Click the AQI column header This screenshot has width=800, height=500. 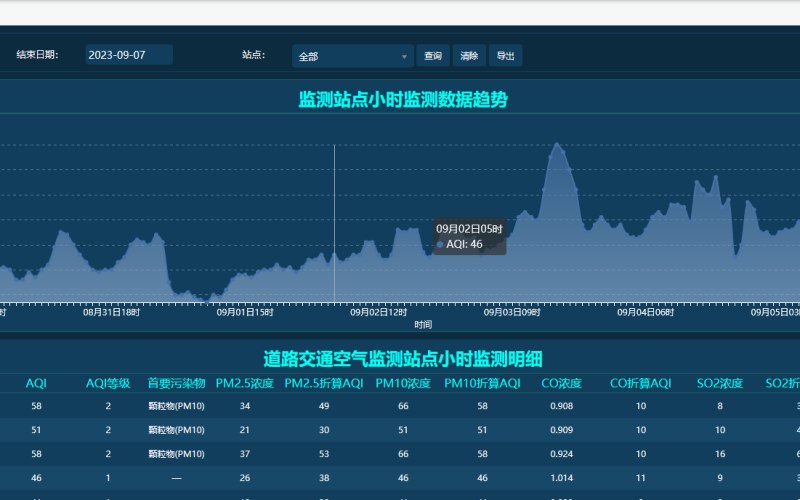(x=36, y=384)
